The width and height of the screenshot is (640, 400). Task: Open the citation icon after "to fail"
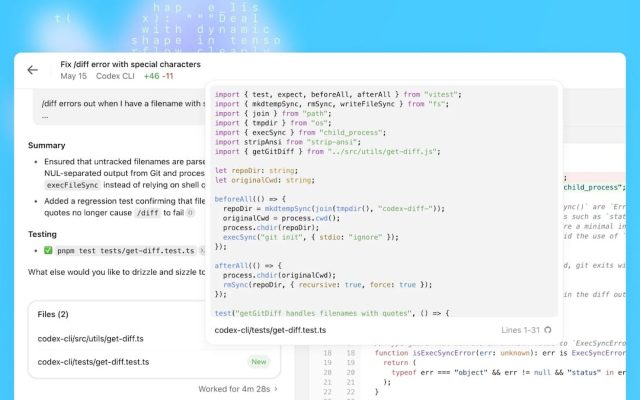(x=190, y=213)
